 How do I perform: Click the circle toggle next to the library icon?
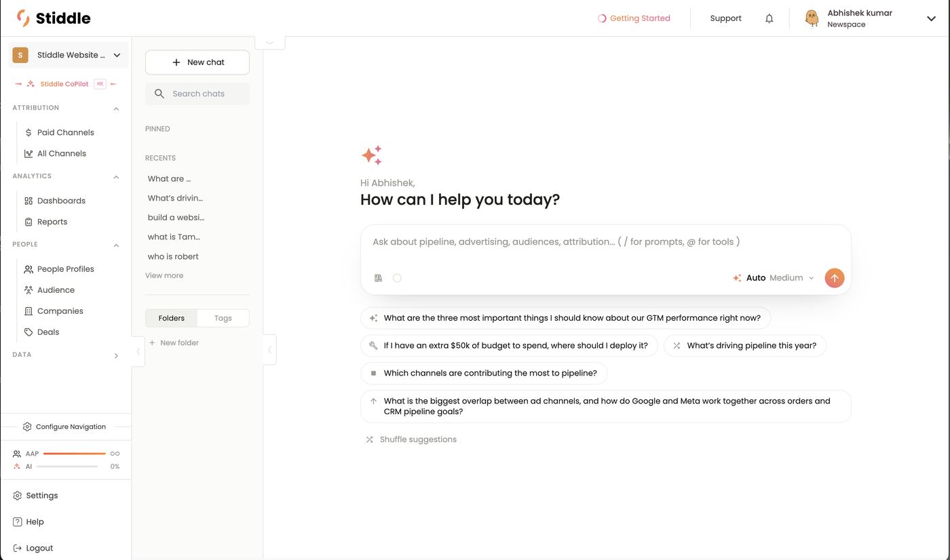(397, 278)
